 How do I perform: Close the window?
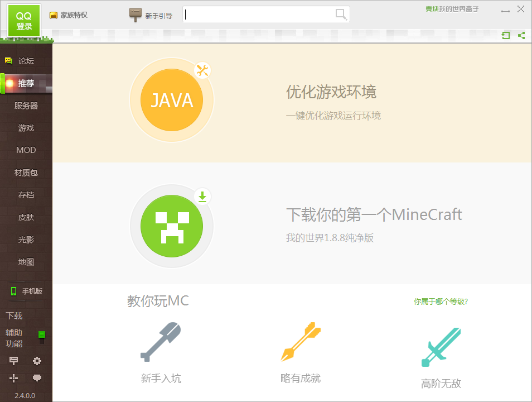click(x=521, y=9)
